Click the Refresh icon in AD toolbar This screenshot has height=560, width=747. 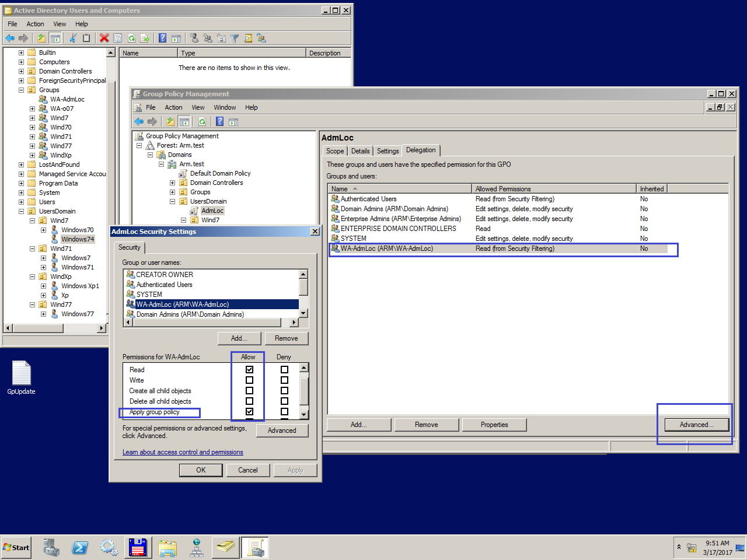pos(131,38)
